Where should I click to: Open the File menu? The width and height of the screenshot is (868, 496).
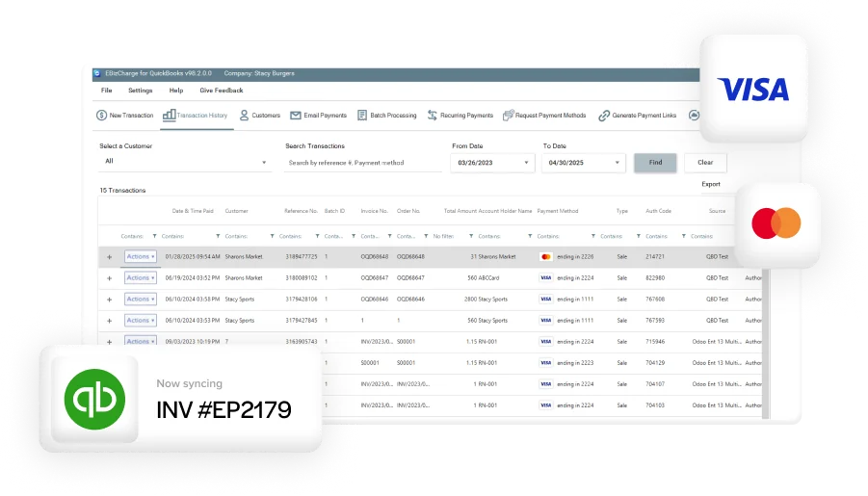(x=106, y=91)
